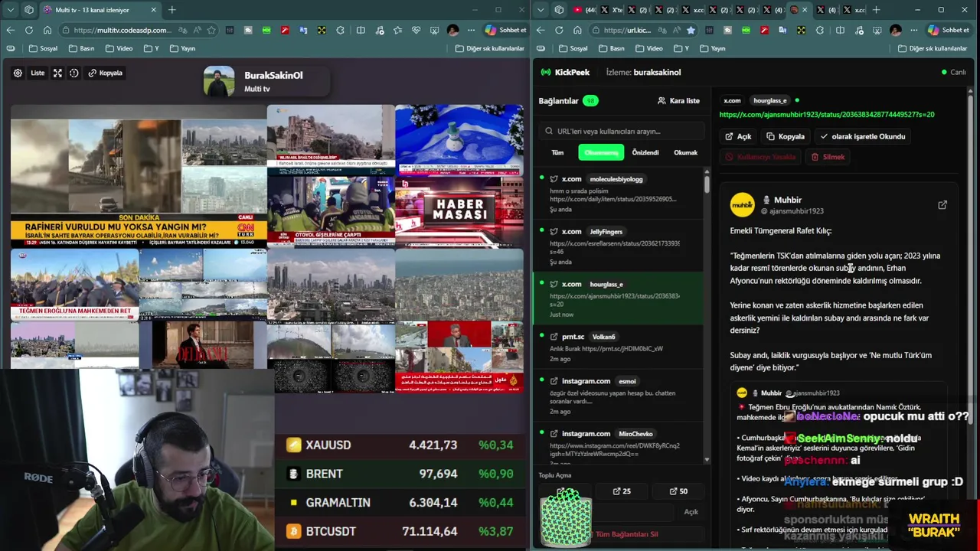Open Sosyal bookmarks folder in right browser

coord(573,48)
